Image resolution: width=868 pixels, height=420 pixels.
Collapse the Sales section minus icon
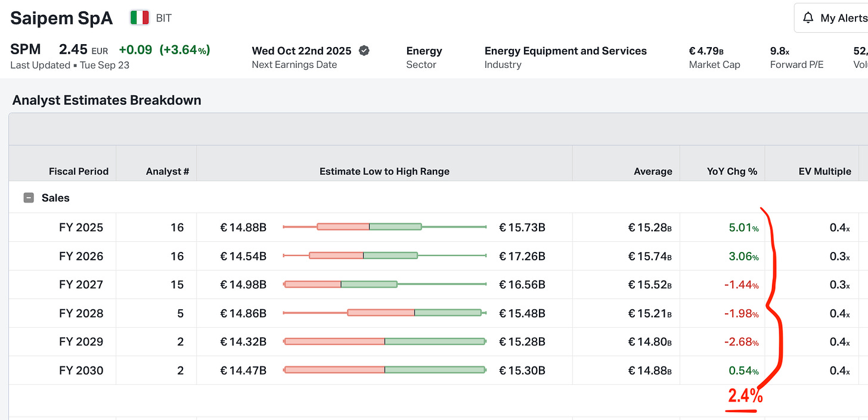pos(29,198)
